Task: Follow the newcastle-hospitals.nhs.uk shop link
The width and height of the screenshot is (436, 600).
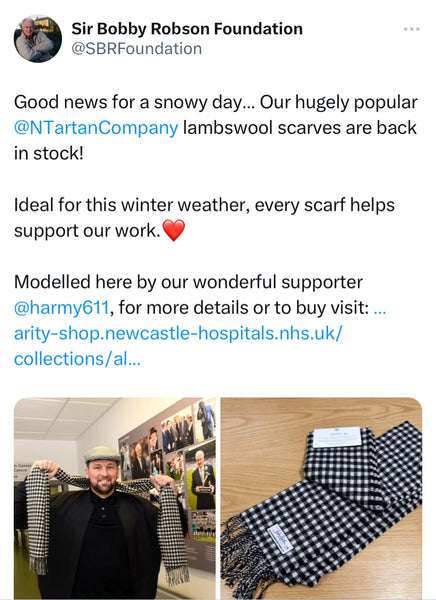Action: click(178, 333)
